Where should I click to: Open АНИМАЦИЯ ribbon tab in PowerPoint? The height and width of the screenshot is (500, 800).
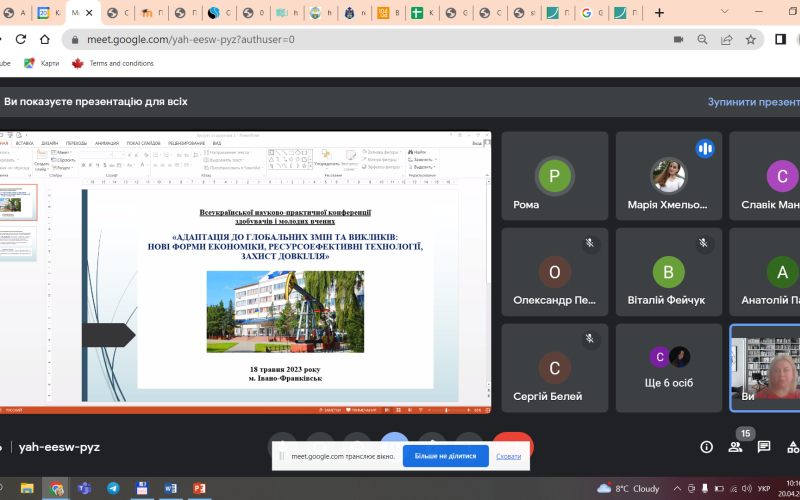(107, 143)
